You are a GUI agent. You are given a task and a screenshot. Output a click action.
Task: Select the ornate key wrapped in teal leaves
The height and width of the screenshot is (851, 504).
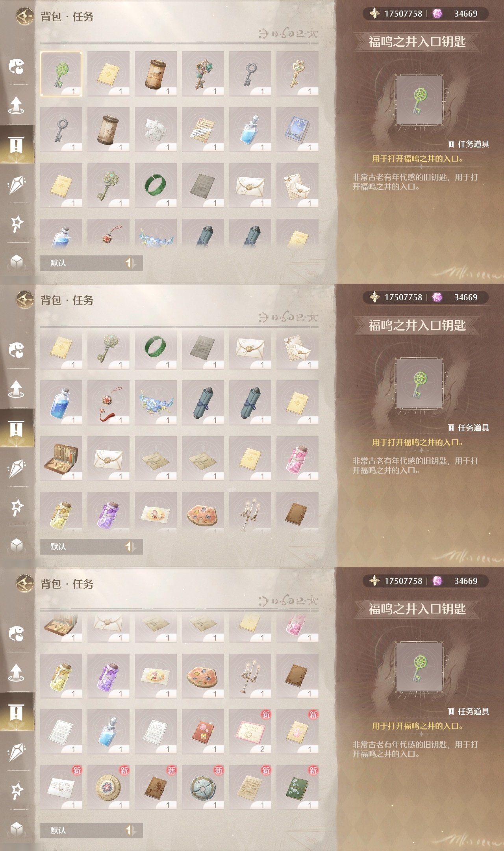click(203, 74)
